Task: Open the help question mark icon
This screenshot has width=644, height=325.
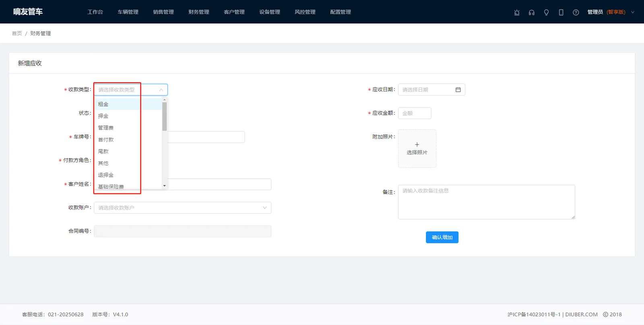Action: coord(576,12)
